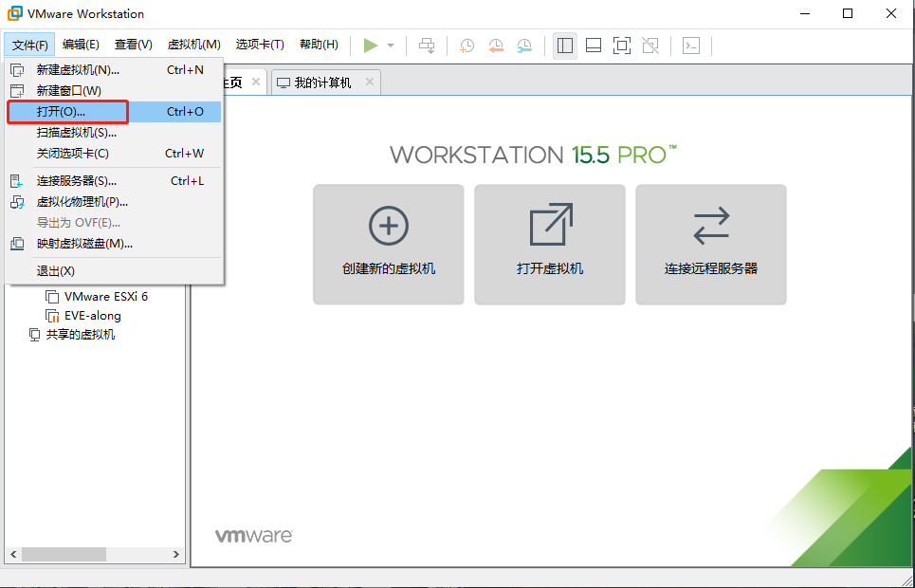Select 退出(X) to quit

click(114, 271)
